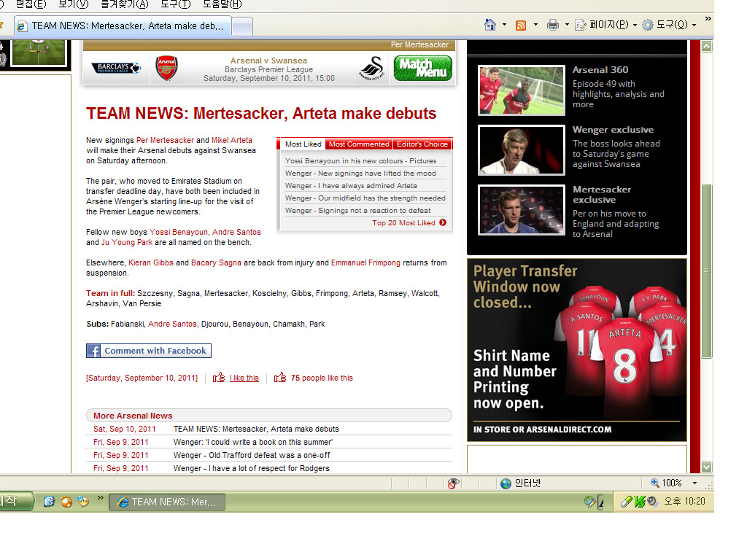This screenshot has height=560, width=747.
Task: Click the Arsenal club crest
Action: (x=167, y=68)
